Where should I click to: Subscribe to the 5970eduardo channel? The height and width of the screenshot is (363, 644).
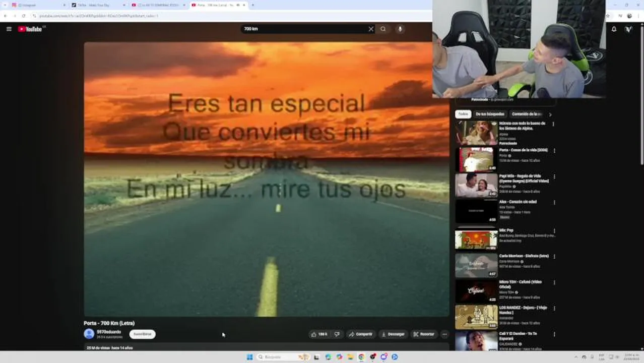142,334
